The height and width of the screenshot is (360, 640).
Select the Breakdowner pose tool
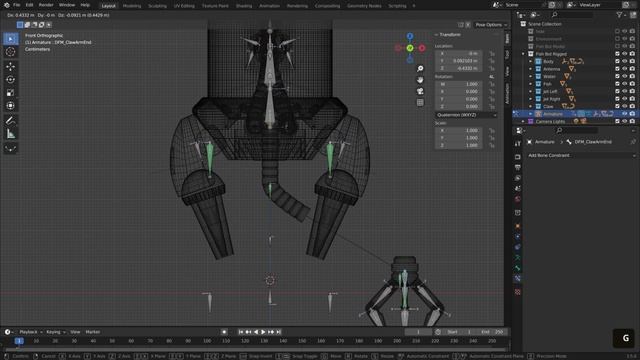click(x=11, y=148)
